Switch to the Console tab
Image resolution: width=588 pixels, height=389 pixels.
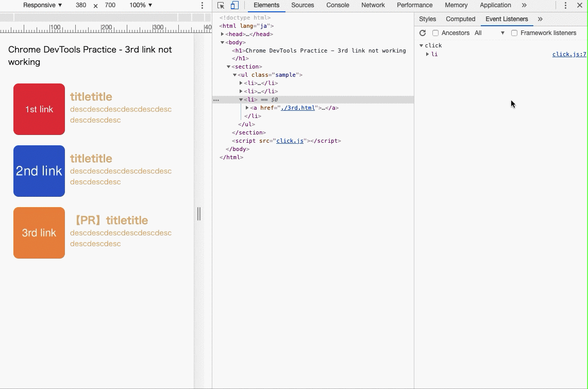(338, 5)
